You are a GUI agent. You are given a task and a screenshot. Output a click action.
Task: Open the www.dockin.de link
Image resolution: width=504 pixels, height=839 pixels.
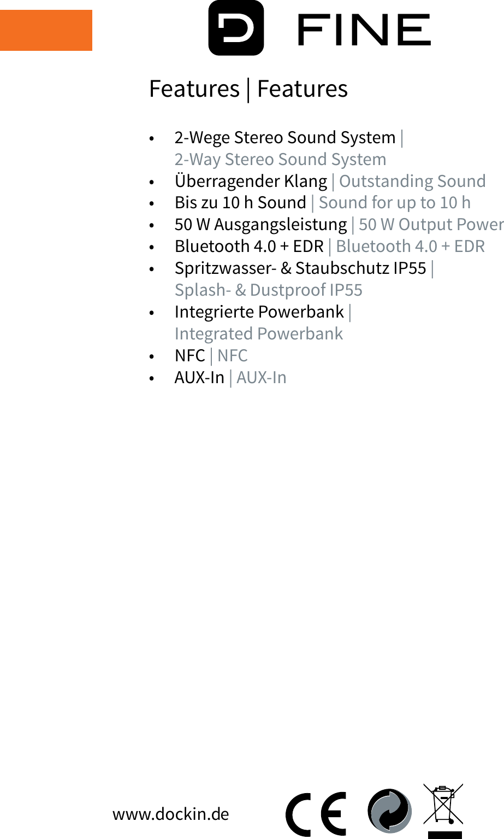[170, 814]
